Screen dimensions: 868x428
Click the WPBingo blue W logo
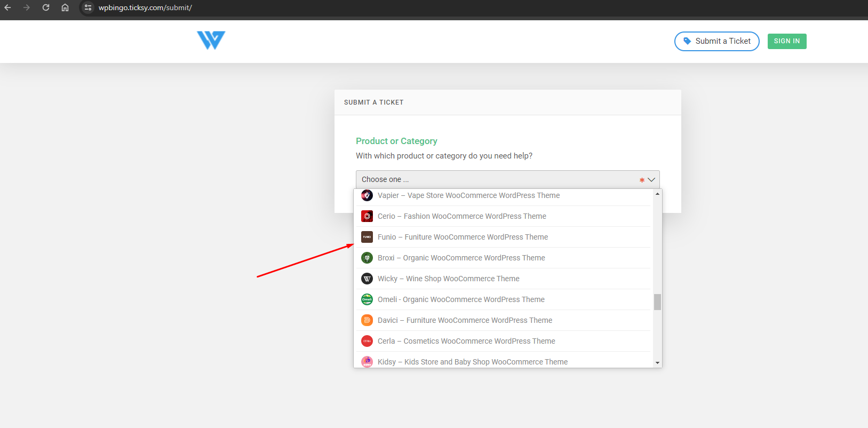coord(211,41)
